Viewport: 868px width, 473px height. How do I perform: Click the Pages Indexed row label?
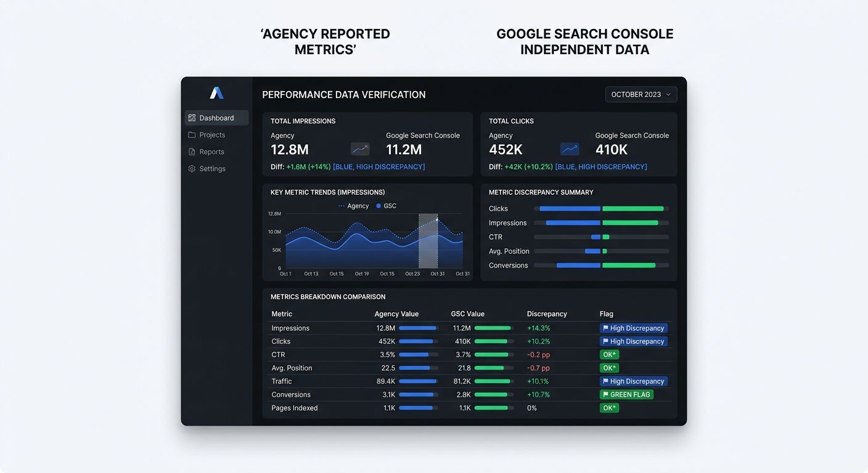[295, 408]
